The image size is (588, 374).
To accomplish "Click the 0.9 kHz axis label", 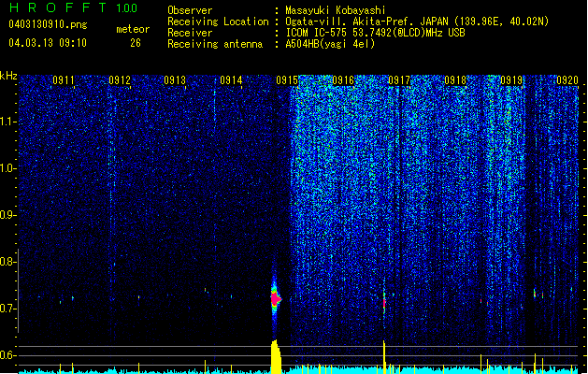I will click(8, 215).
